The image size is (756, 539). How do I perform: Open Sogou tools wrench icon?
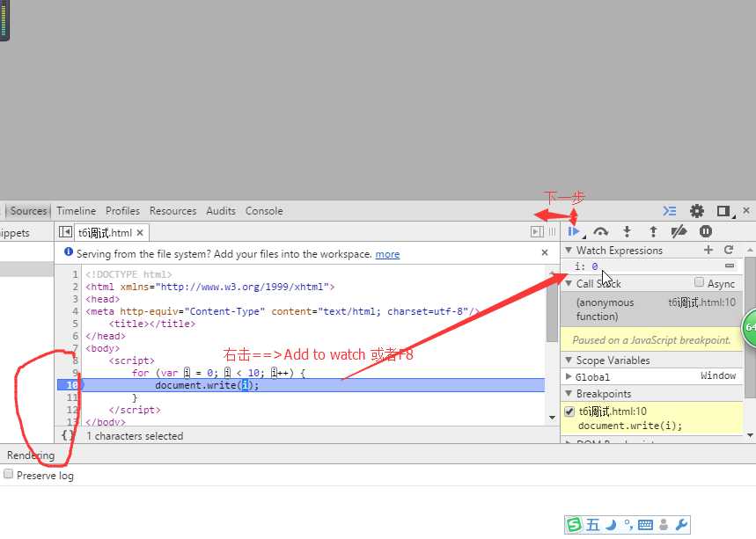[681, 525]
